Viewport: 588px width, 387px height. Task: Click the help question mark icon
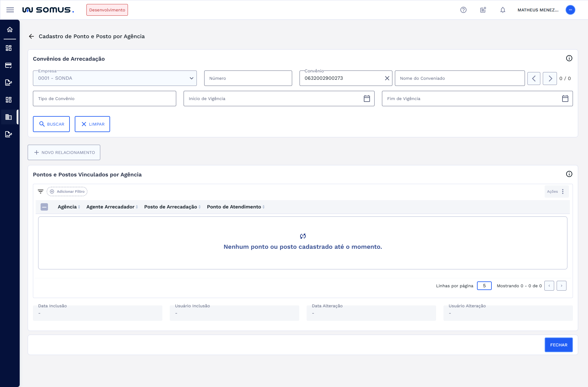[x=463, y=10]
